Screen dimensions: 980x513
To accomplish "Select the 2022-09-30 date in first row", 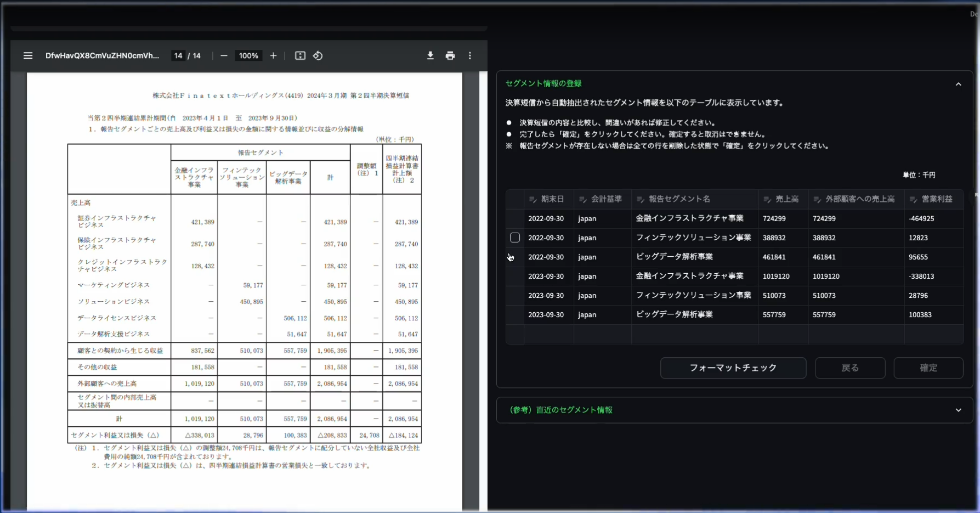I will click(549, 218).
